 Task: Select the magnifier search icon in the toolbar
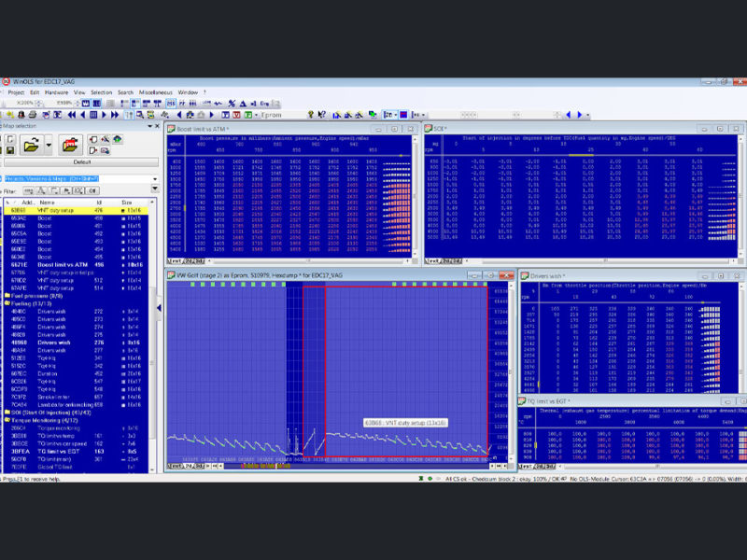point(139,114)
